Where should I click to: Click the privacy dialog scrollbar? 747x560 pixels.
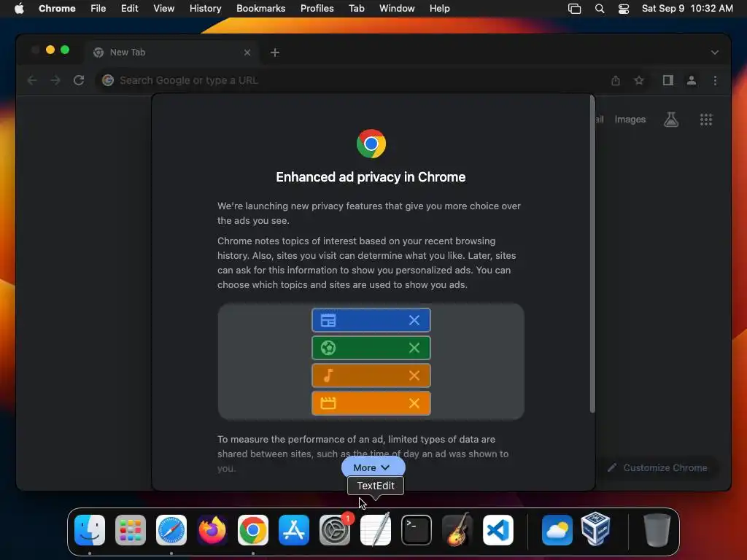592,254
